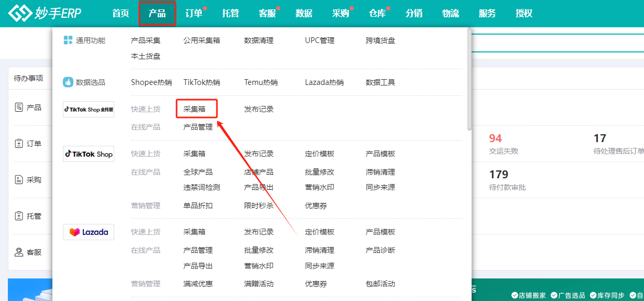Viewport: 644px width, 301px height.
Task: Open TikTok Shop 定价模板
Action: click(x=320, y=154)
